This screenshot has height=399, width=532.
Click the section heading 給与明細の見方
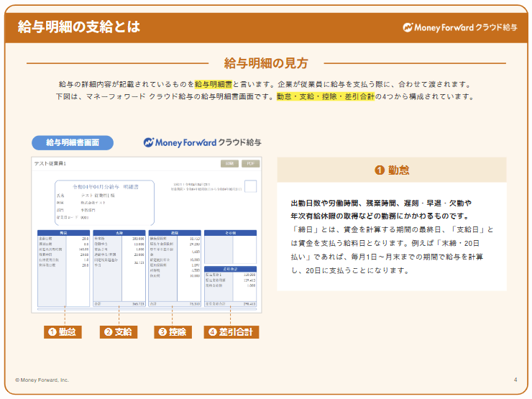[266, 63]
